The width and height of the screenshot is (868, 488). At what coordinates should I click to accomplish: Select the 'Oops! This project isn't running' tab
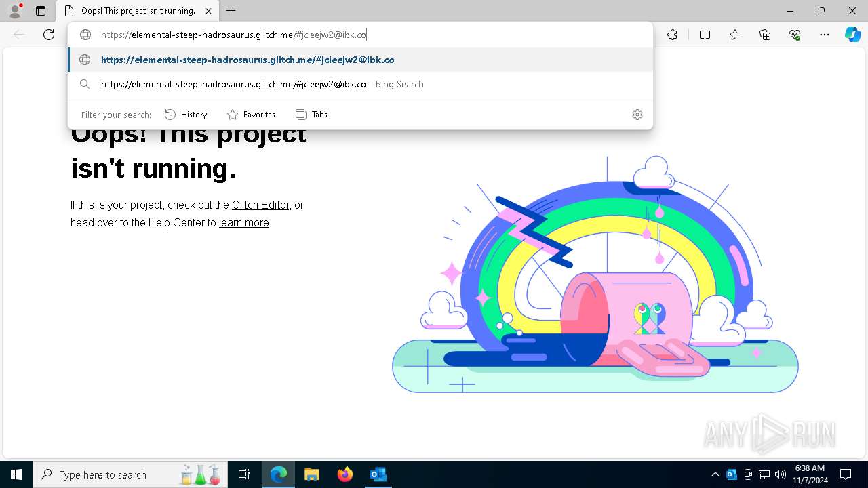coord(138,11)
